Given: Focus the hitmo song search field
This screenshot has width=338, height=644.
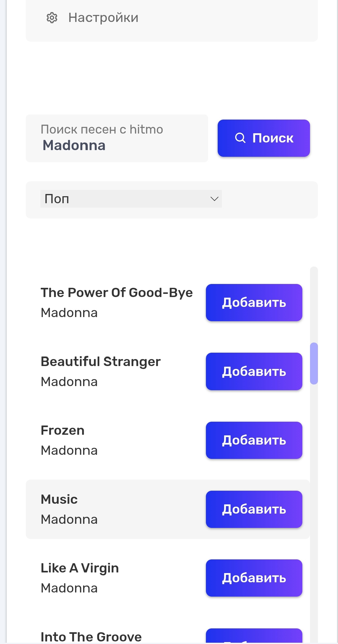Looking at the screenshot, I should 116,139.
